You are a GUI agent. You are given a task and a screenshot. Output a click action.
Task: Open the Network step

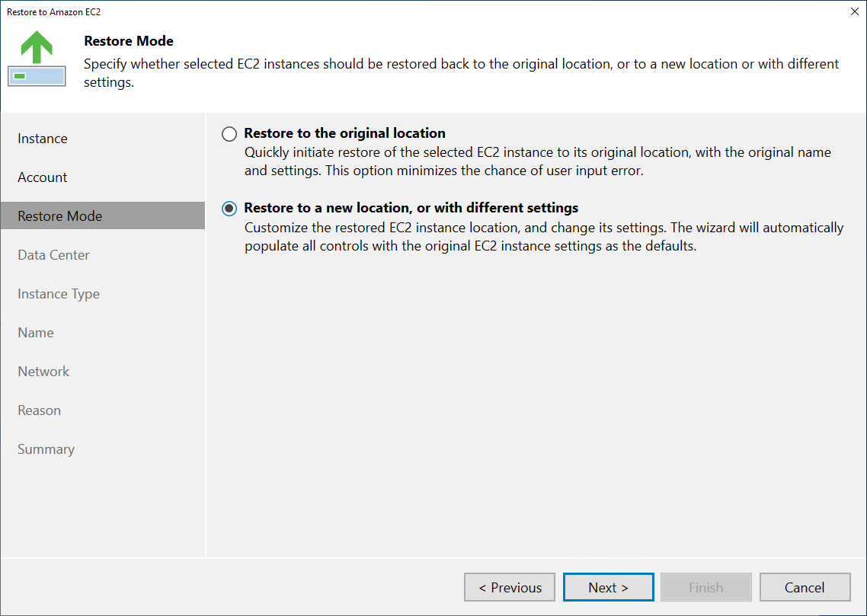point(43,372)
